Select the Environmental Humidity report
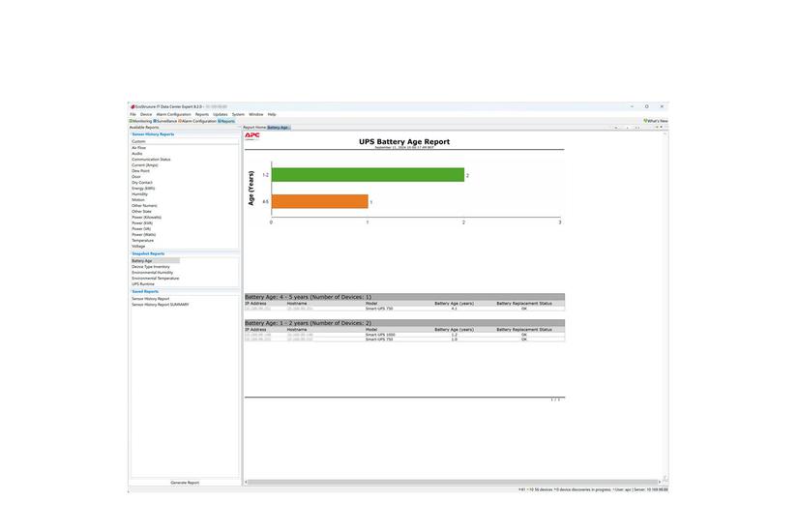 pos(152,273)
